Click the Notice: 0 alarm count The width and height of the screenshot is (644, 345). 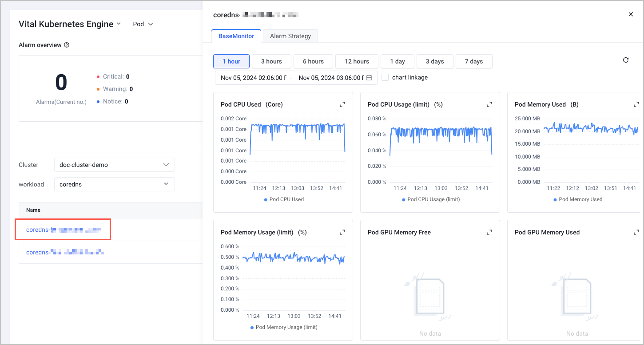(112, 101)
